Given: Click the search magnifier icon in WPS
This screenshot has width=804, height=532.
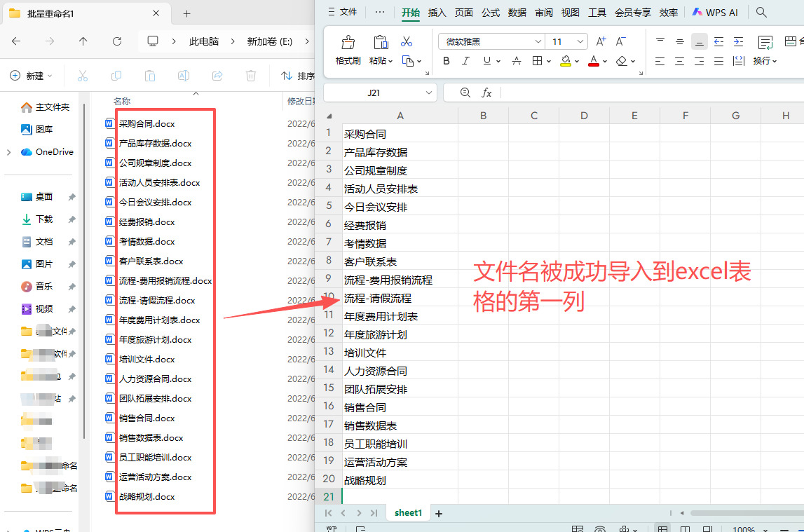Looking at the screenshot, I should tap(761, 13).
